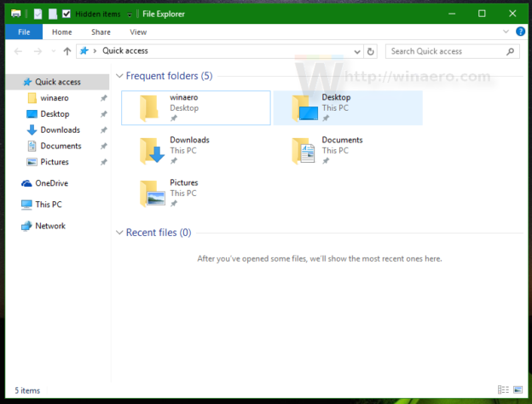This screenshot has height=404, width=532.
Task: Open the File menu
Action: [24, 32]
